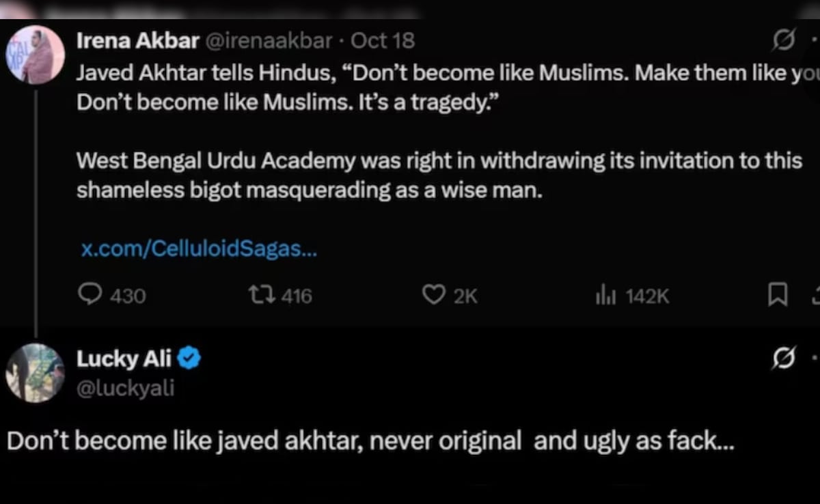The width and height of the screenshot is (820, 504).
Task: Click the share icon at the tweet's right edge
Action: [x=816, y=295]
